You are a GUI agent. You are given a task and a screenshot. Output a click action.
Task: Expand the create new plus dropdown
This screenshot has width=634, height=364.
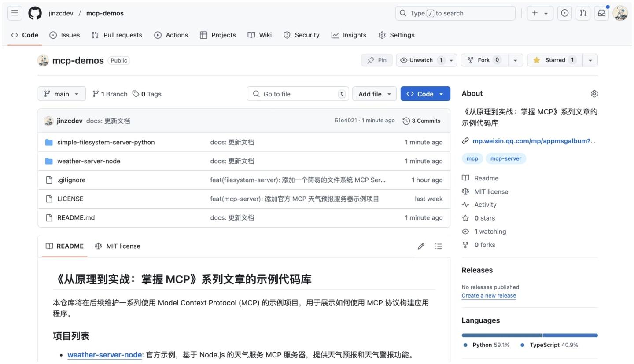pos(540,13)
